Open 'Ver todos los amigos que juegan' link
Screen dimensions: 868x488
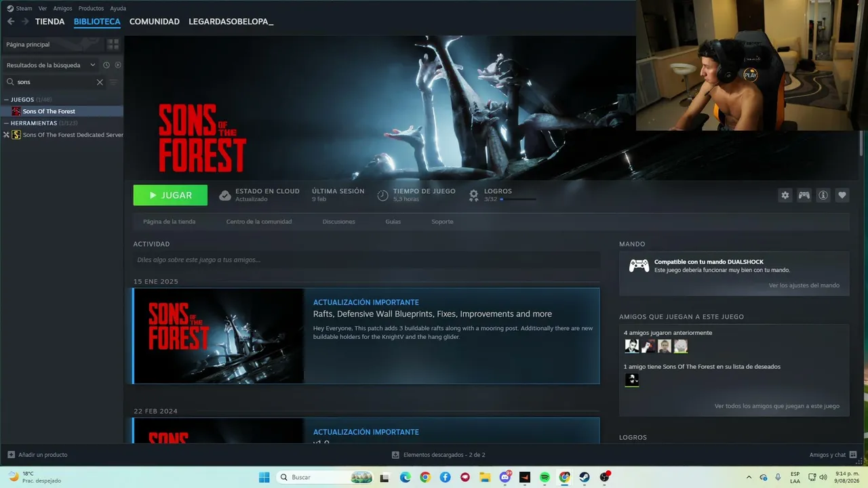[777, 406]
